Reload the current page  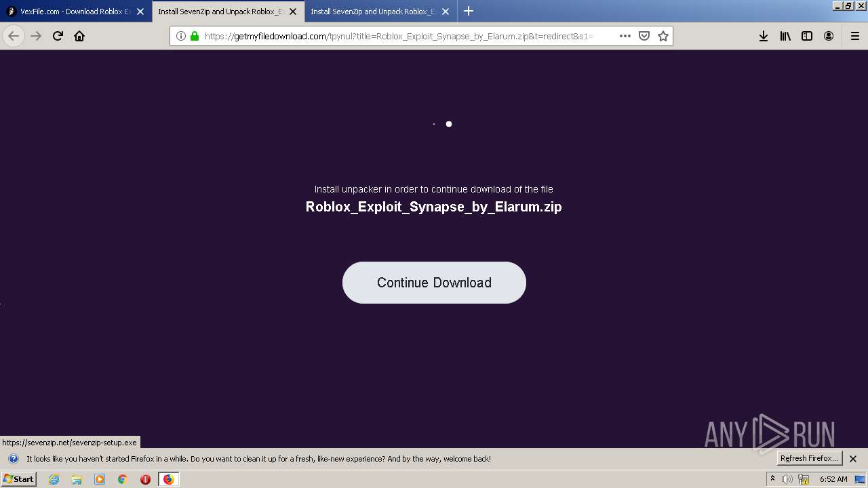[x=58, y=36]
